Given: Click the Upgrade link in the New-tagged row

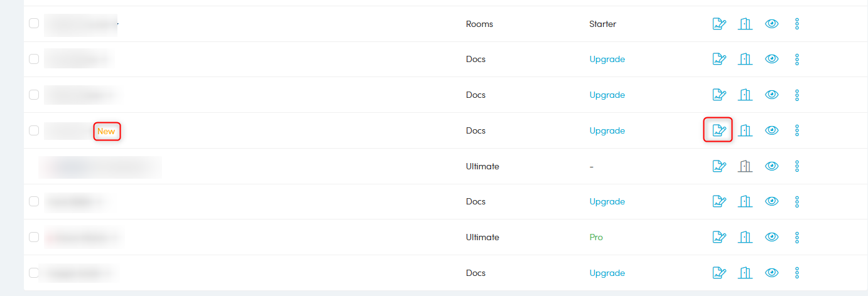Looking at the screenshot, I should (607, 130).
